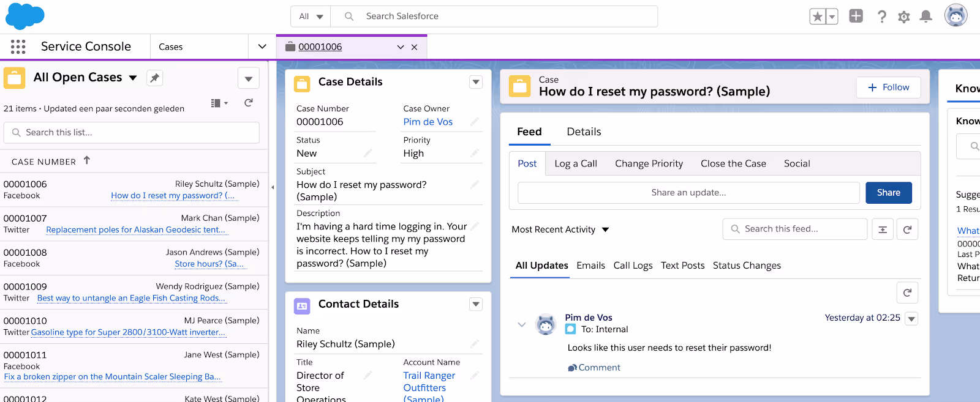980x402 pixels.
Task: Open the Notifications bell icon
Action: 926,17
